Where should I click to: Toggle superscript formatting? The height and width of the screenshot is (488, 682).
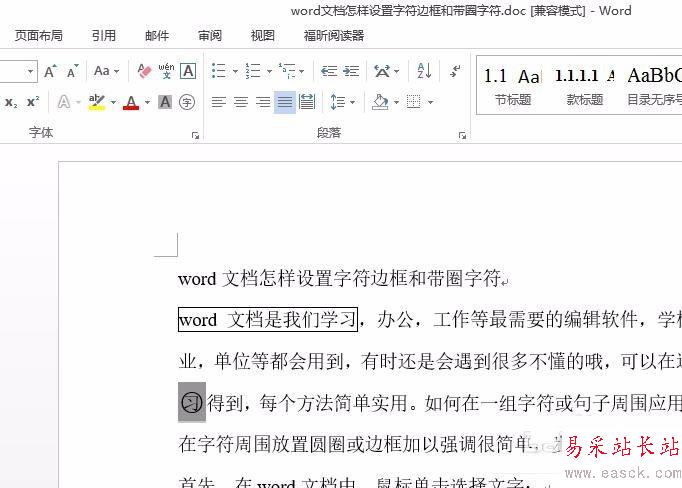click(x=33, y=102)
